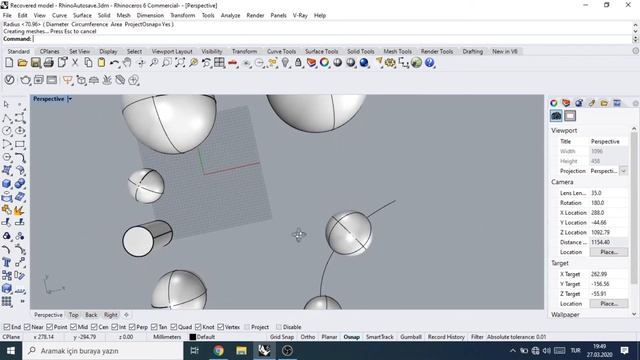Viewport: 640px width, 360px height.
Task: Toggle Ortho in status bar
Action: tap(308, 337)
